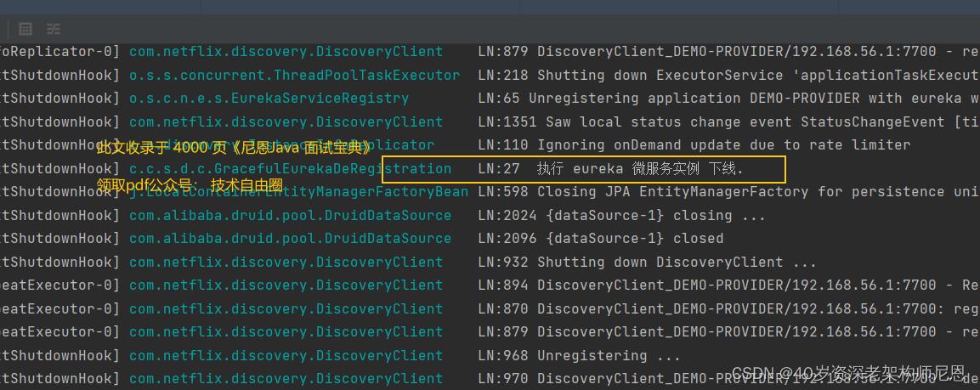Select DiscoveryClient logger on the LN:970 line
The width and height of the screenshot is (980, 390).
(x=286, y=379)
